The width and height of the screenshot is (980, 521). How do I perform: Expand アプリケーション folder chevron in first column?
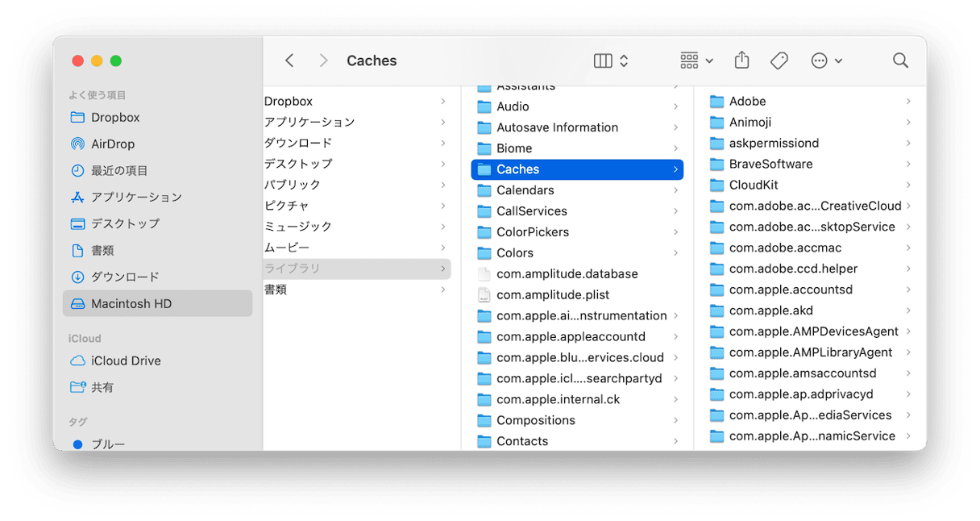coord(442,122)
